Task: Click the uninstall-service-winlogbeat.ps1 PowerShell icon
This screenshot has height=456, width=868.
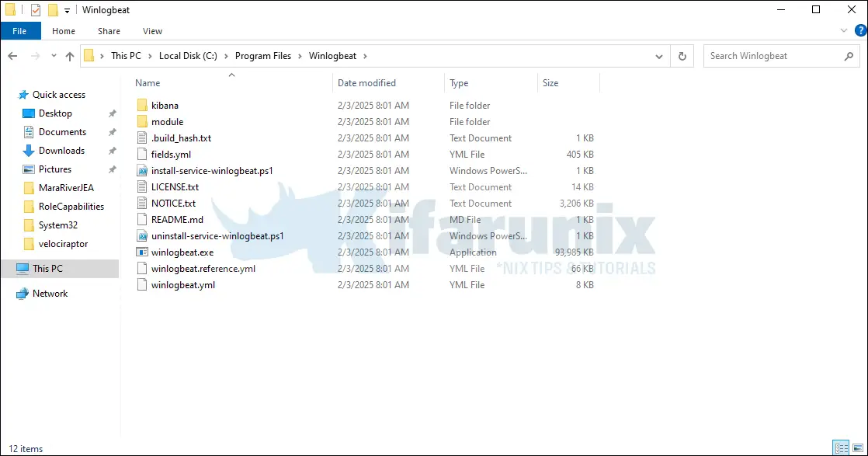Action: click(142, 236)
